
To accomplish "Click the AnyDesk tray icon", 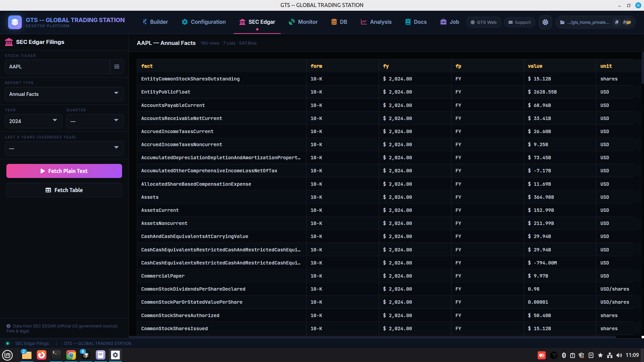I will tap(542, 355).
